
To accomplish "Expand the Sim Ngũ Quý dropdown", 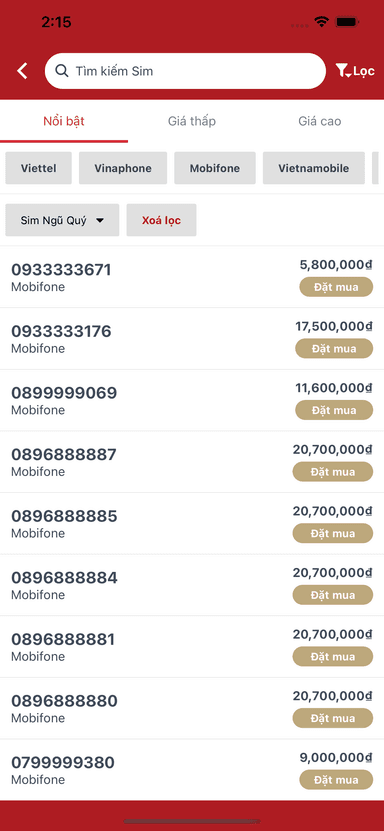I will 62,220.
